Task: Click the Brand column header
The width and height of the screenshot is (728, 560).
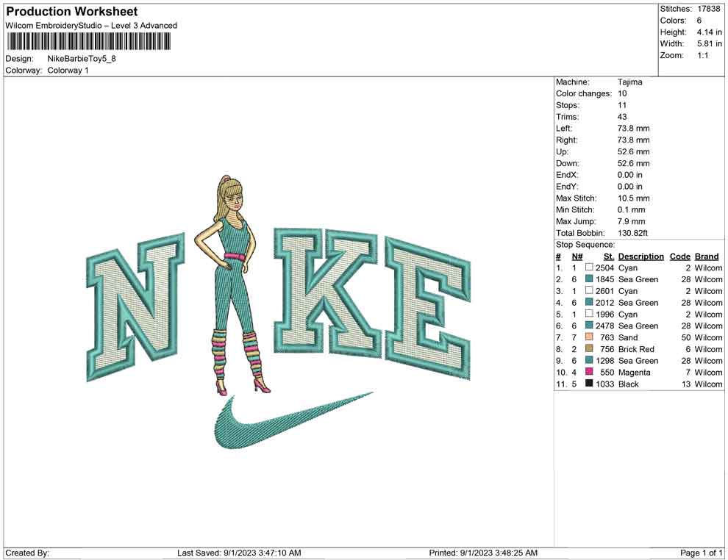Action: click(x=707, y=256)
